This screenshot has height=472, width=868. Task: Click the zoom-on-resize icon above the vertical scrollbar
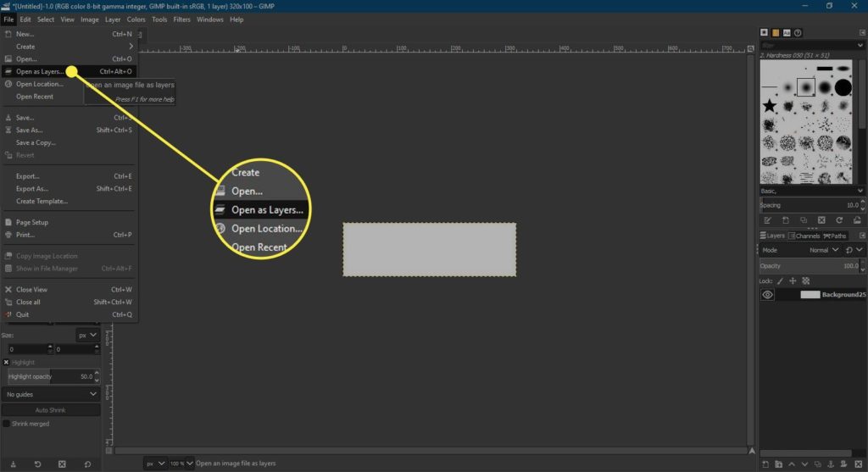point(751,48)
